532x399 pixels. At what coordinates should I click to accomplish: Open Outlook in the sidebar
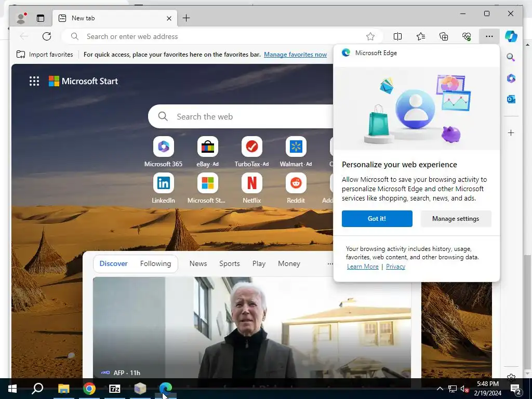click(511, 99)
